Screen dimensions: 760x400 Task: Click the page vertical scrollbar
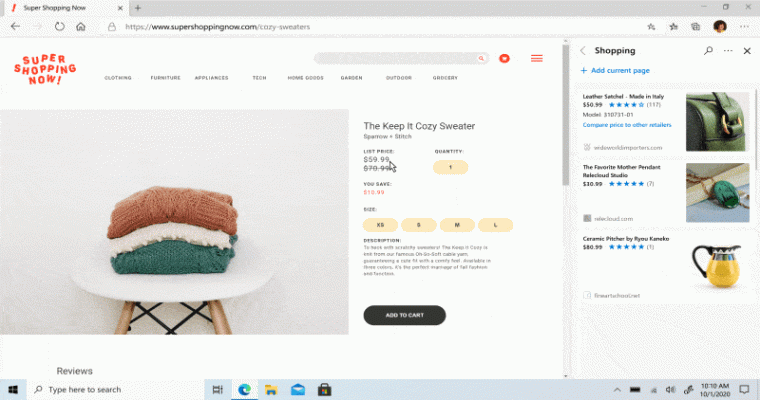pos(566,116)
